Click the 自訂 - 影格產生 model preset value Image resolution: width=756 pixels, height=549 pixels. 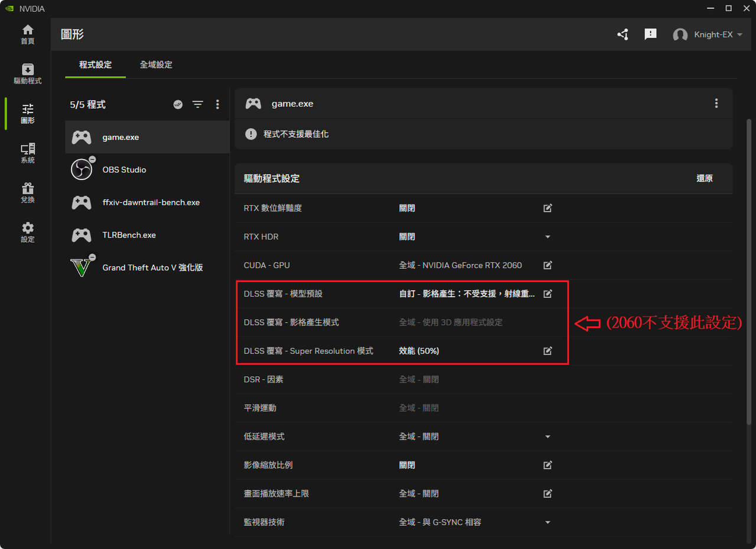click(x=467, y=294)
